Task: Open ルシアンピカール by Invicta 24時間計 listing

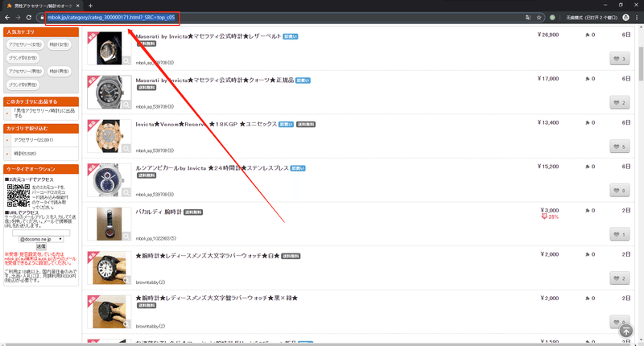Action: 212,168
